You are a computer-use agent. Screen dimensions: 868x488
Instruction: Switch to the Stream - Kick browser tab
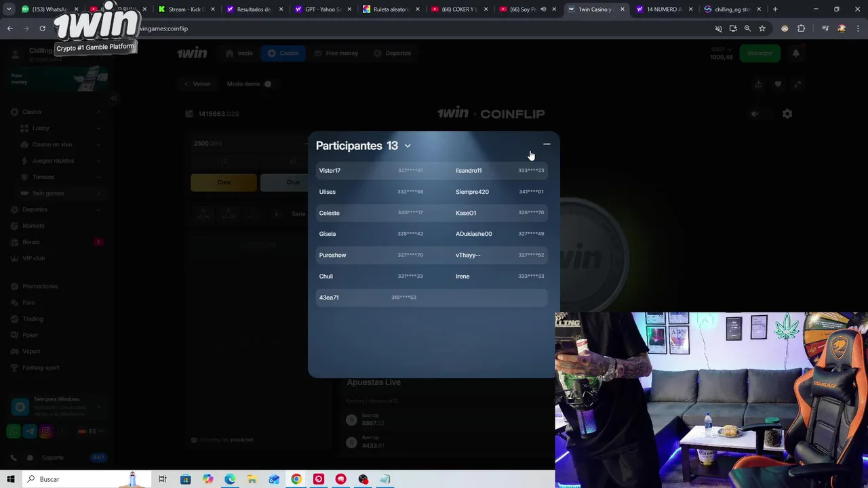pos(185,9)
